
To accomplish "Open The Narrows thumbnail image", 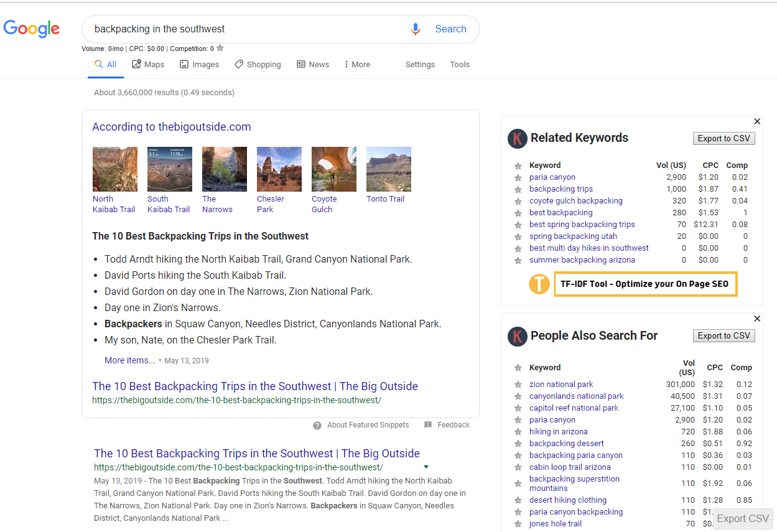I will (x=225, y=169).
